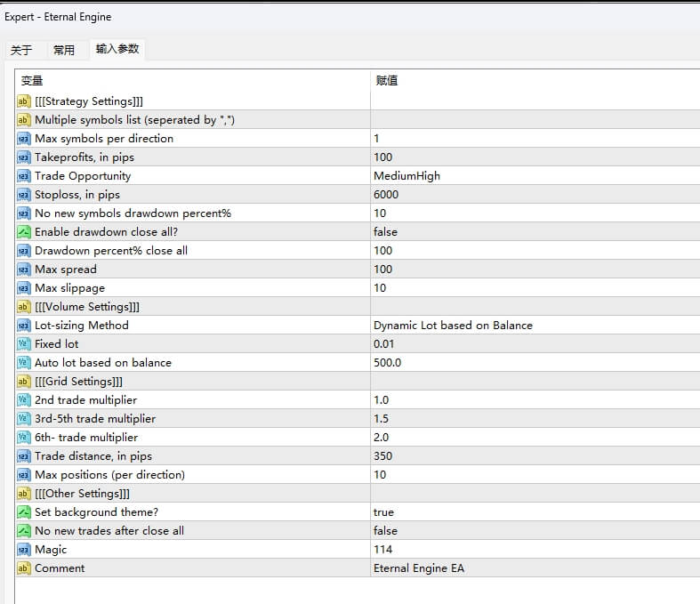Click the boolean icon beside Set background theme?

[24, 512]
